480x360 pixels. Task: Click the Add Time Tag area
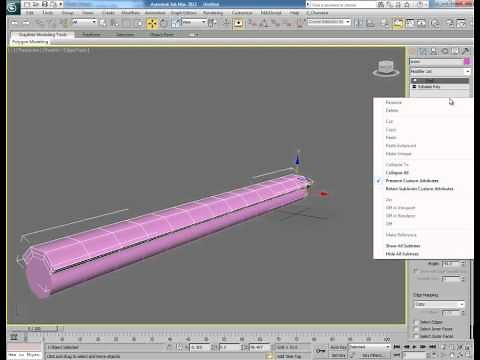(289, 356)
